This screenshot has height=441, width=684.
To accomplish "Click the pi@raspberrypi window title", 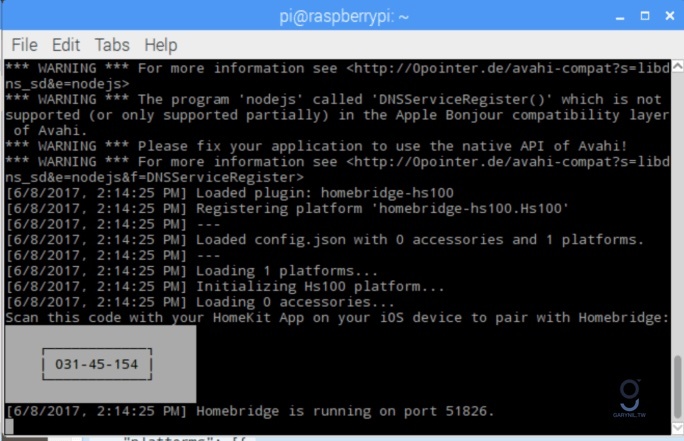I will click(x=344, y=17).
